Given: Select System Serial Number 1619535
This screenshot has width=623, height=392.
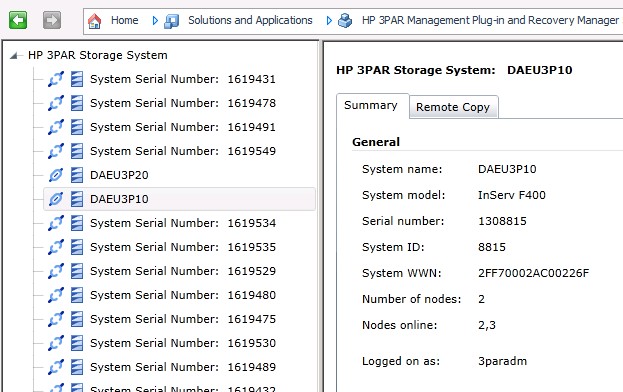Looking at the screenshot, I should [x=183, y=247].
